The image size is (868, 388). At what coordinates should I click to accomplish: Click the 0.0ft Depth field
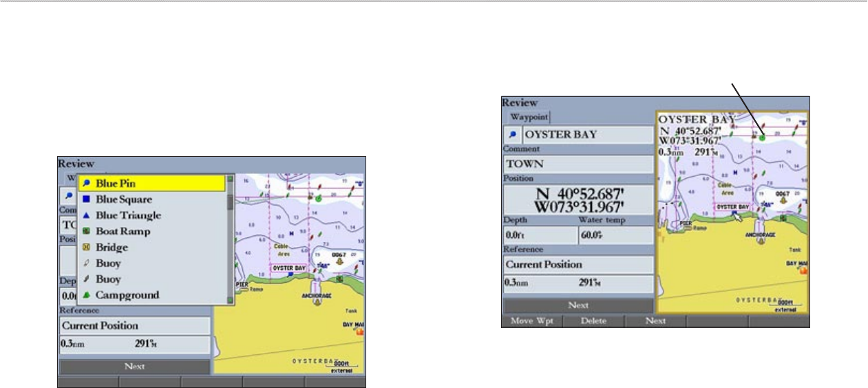point(540,235)
